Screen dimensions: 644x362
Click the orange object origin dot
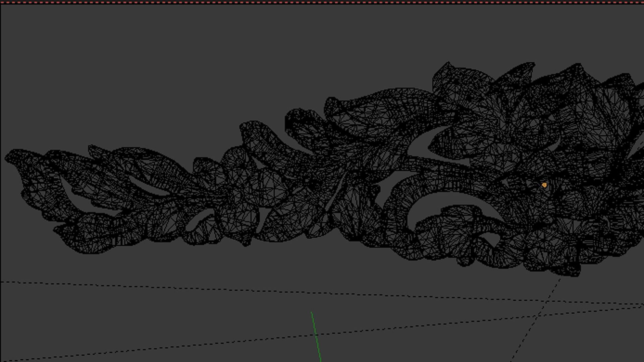tap(544, 185)
